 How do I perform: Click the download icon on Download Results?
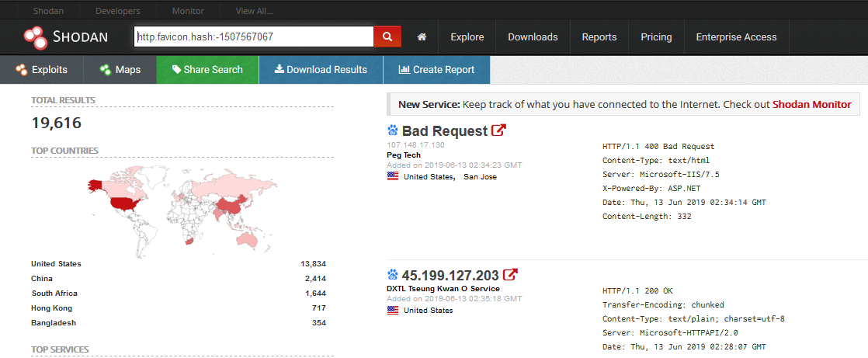[279, 69]
